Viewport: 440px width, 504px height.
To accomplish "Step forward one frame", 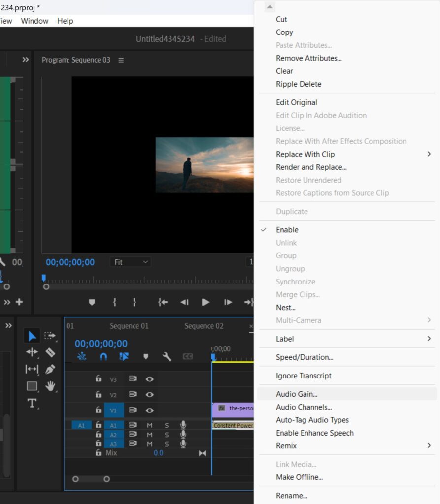I will pyautogui.click(x=228, y=302).
